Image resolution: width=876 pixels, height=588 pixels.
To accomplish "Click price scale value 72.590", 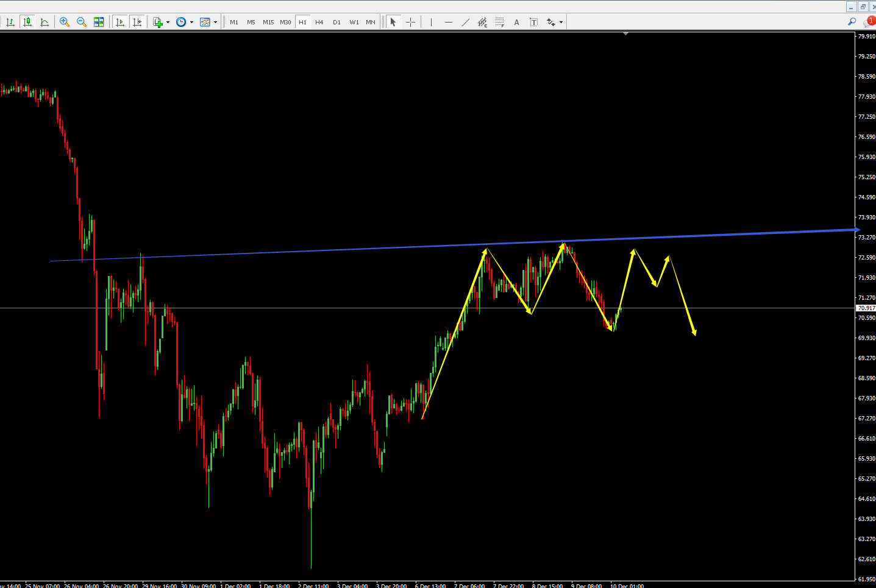I will pyautogui.click(x=866, y=257).
